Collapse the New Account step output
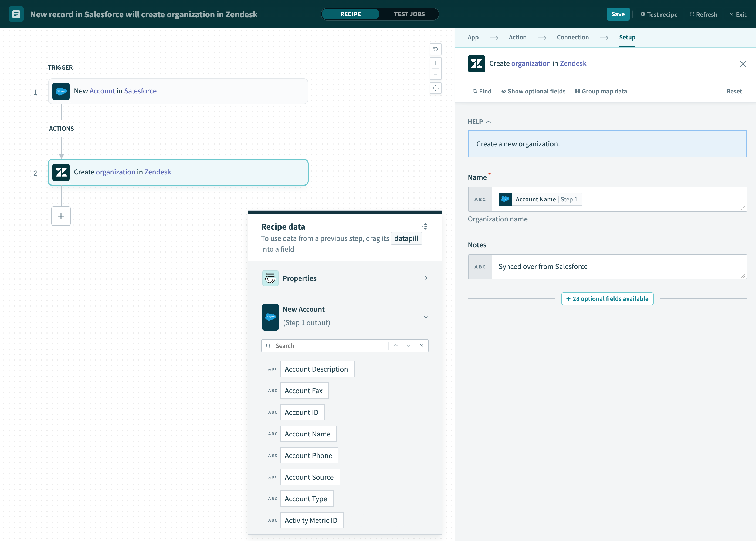The width and height of the screenshot is (756, 541). (426, 317)
